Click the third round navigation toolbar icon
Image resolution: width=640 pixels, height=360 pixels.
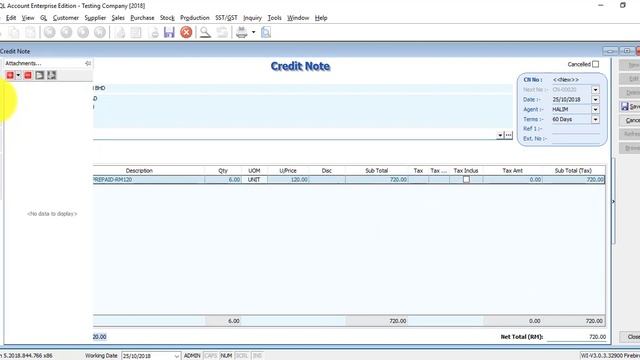(x=83, y=32)
